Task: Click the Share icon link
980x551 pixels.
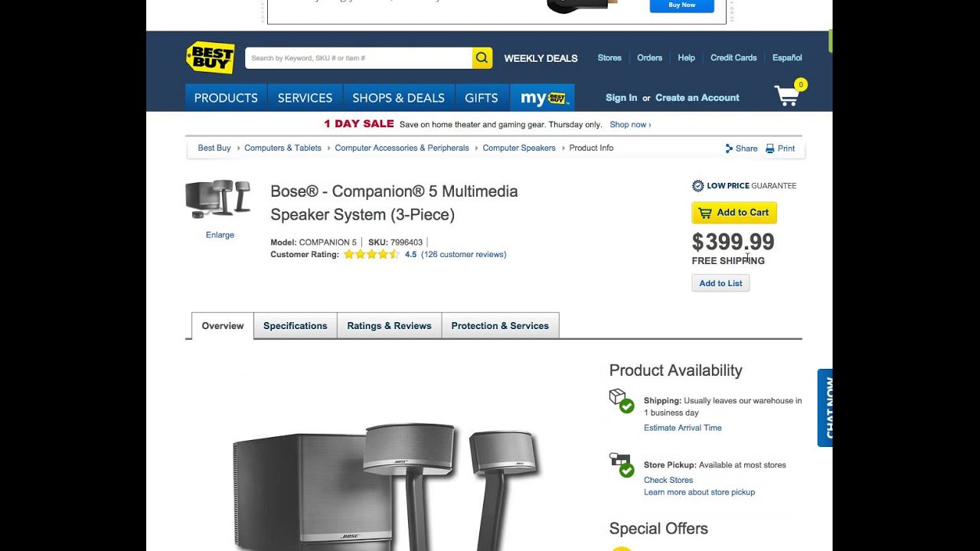Action: (741, 148)
